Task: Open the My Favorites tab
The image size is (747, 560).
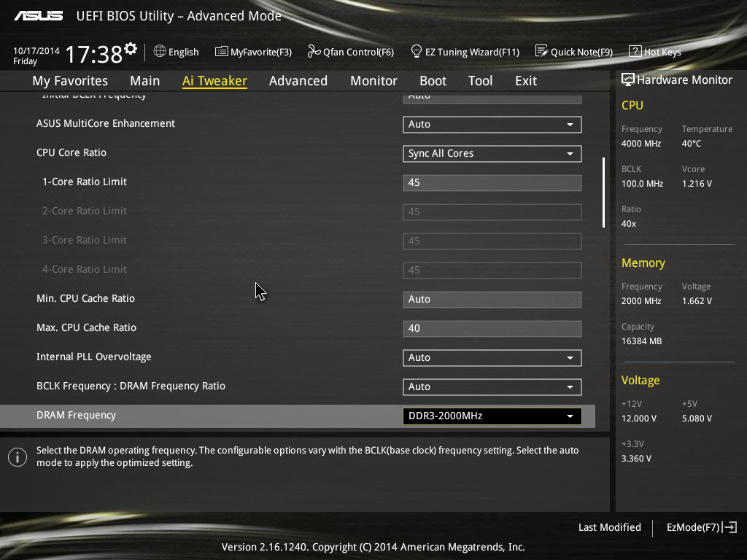Action: (x=70, y=81)
